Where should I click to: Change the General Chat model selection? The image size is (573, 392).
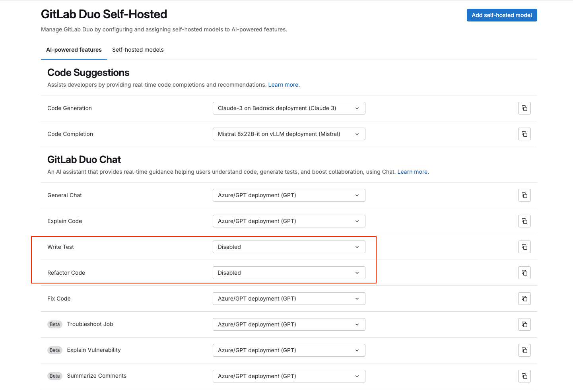click(x=289, y=195)
